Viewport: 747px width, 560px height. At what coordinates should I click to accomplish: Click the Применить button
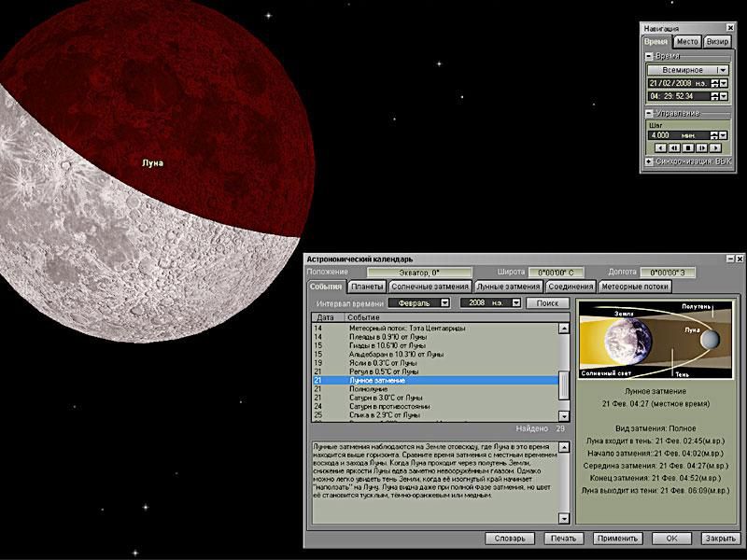tap(617, 539)
